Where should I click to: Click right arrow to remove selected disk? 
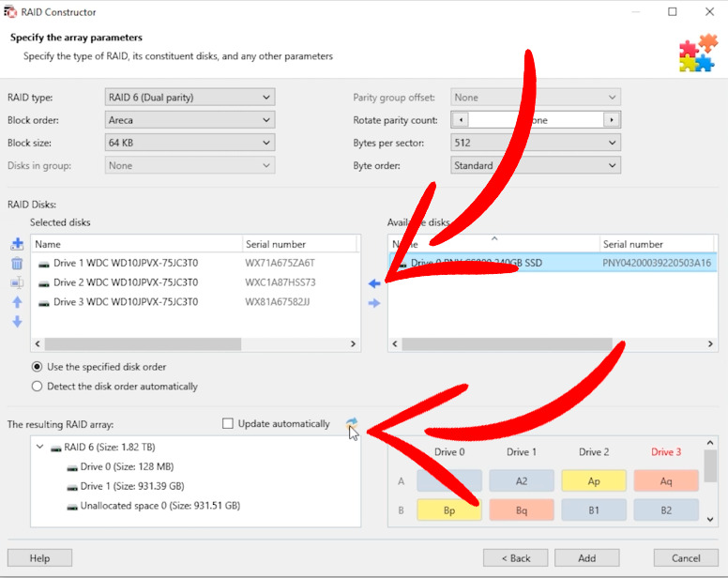[x=374, y=303]
